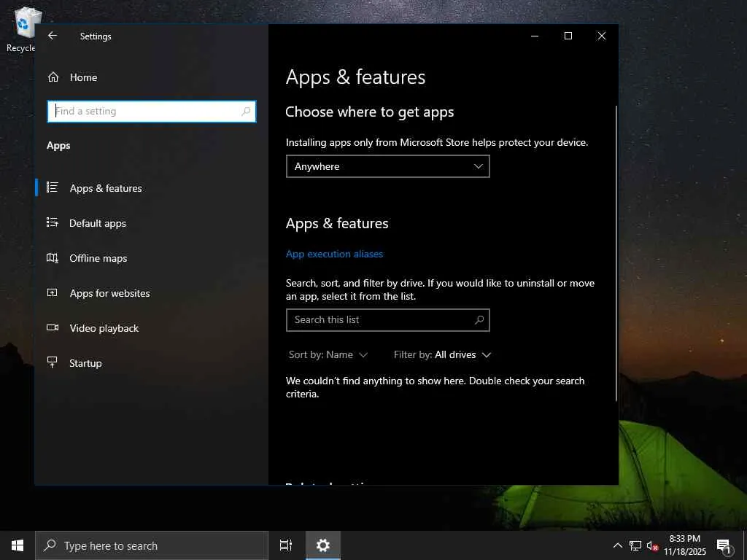This screenshot has height=560, width=747.
Task: Focus the Search this list field
Action: 388,320
